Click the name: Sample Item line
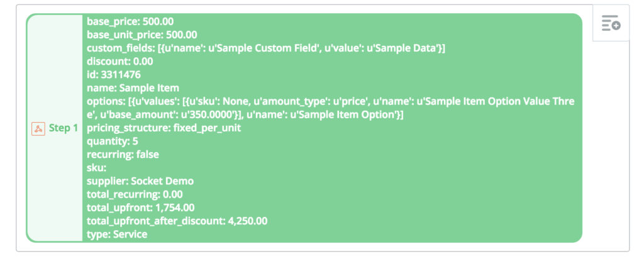The image size is (644, 266). tap(133, 88)
